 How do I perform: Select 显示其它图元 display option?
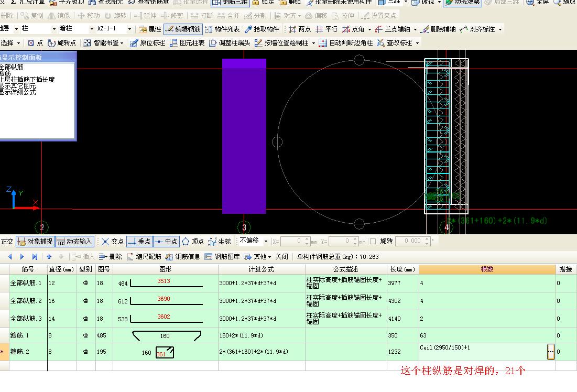[18, 86]
